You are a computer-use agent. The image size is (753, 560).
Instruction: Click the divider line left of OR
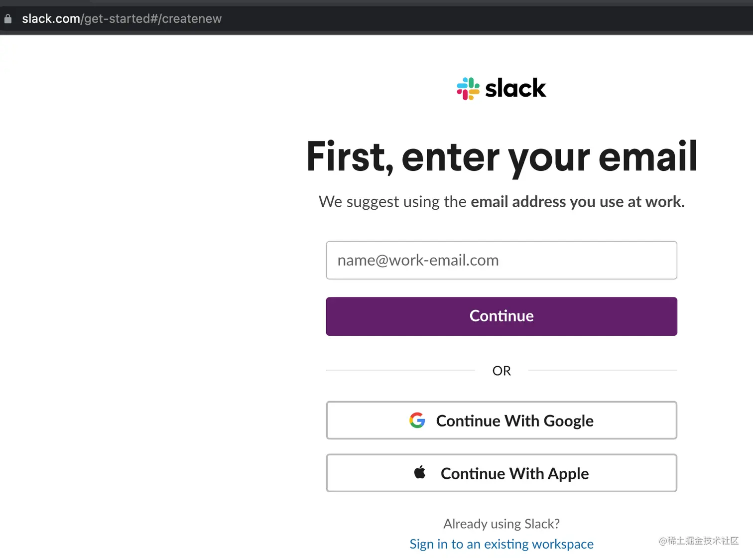pyautogui.click(x=400, y=370)
